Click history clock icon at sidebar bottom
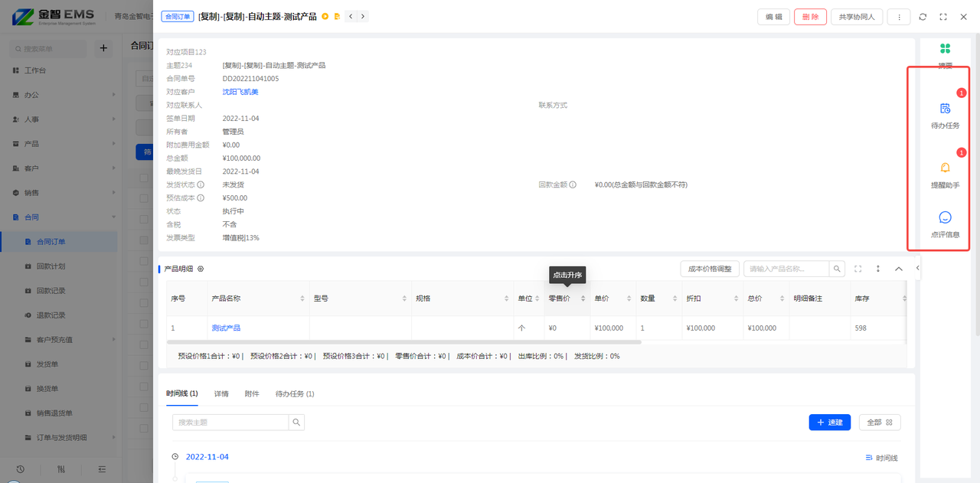The height and width of the screenshot is (483, 980). pos(20,469)
